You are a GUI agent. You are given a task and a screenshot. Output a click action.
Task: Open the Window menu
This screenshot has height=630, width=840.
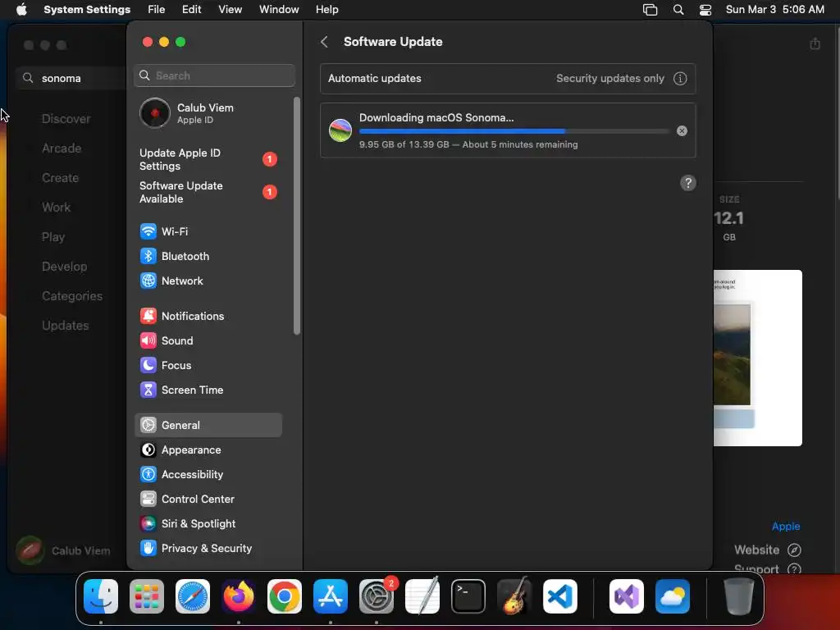[x=279, y=10]
